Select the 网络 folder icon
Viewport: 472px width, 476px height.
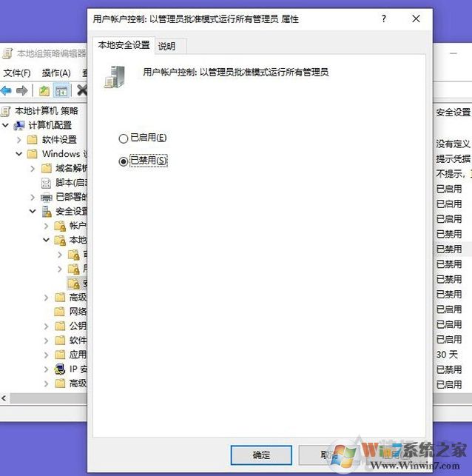coord(60,311)
